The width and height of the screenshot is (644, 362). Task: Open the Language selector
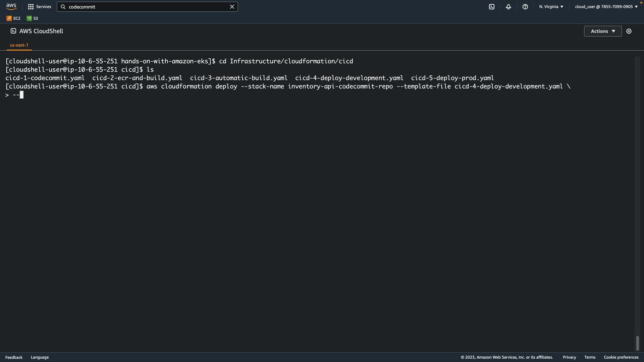tap(40, 357)
